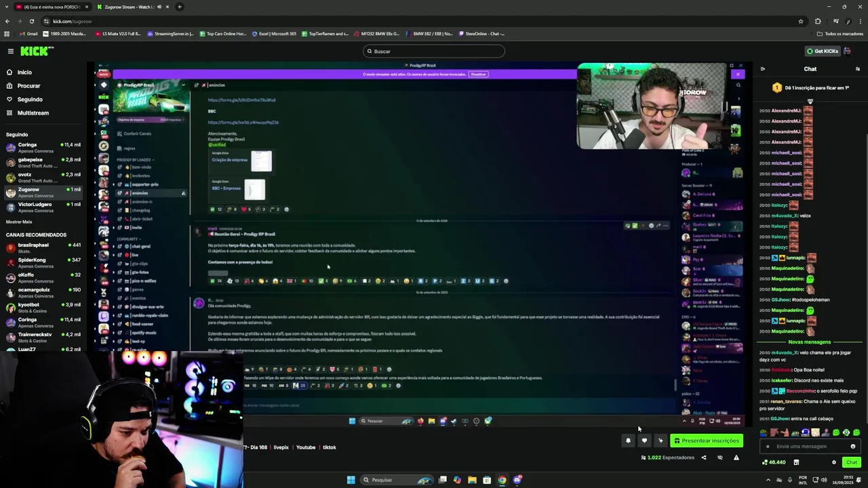Click the taskbar Pesquisar search box
The height and width of the screenshot is (488, 868).
(397, 480)
